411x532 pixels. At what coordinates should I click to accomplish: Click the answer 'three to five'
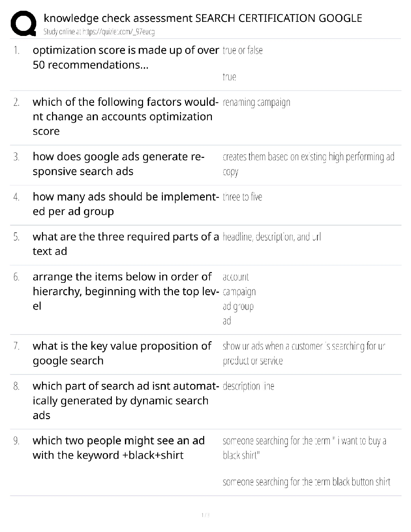coord(242,197)
